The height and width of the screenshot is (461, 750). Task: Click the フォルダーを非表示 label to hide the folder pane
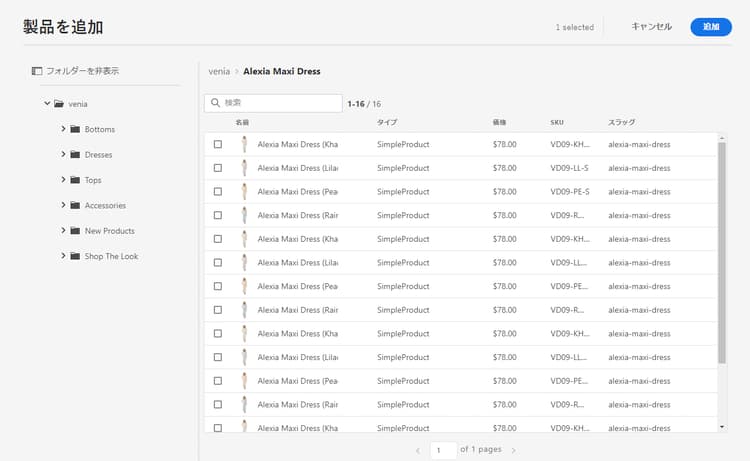82,71
